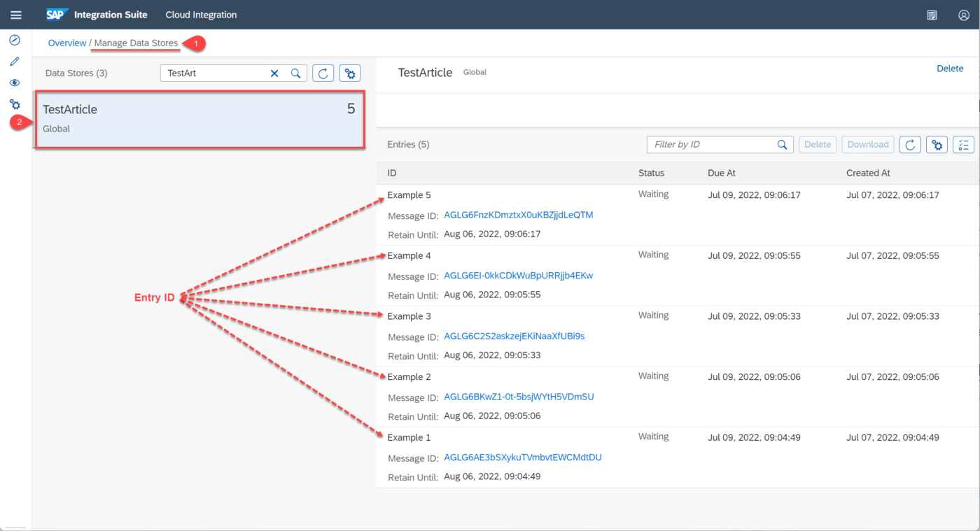Screen dimensions: 980x531
Task: Clear the TestArt search text
Action: point(274,73)
